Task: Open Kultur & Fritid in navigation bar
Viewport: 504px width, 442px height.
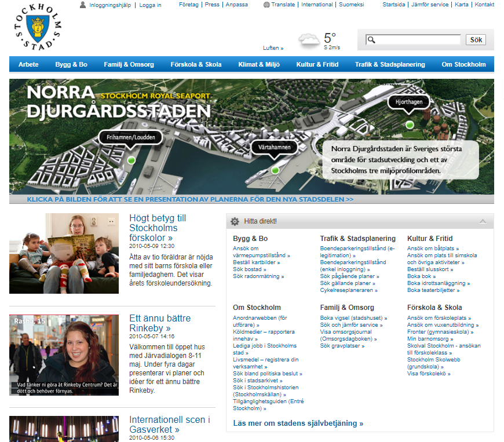Action: pos(317,64)
